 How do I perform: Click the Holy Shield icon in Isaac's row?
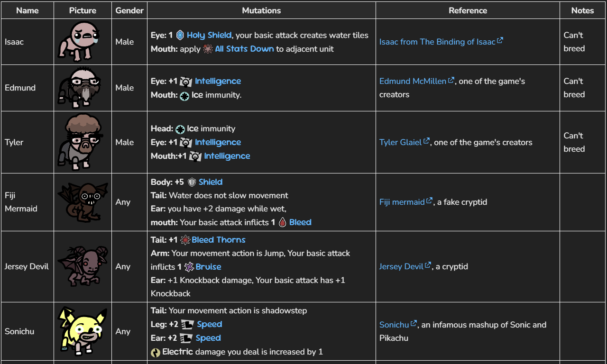click(x=180, y=35)
